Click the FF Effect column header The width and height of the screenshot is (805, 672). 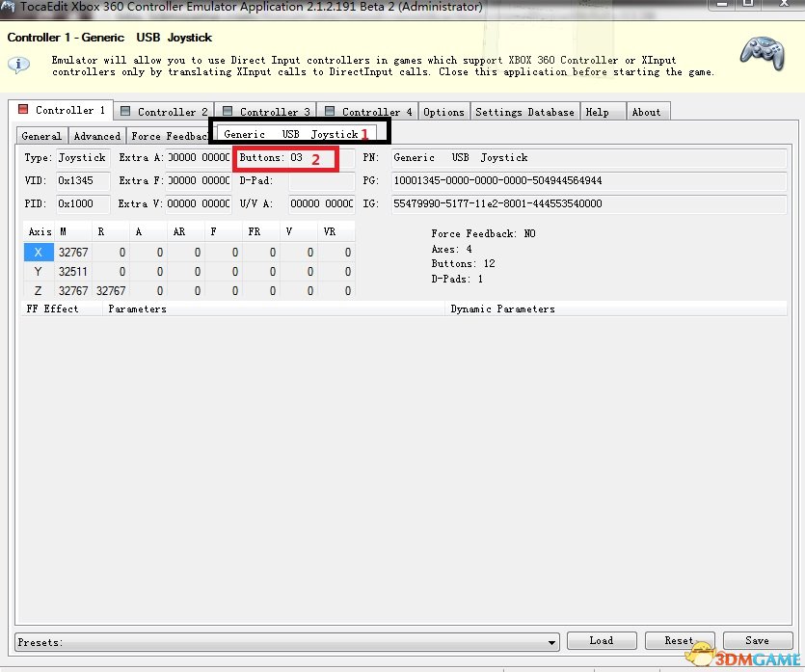pyautogui.click(x=62, y=309)
